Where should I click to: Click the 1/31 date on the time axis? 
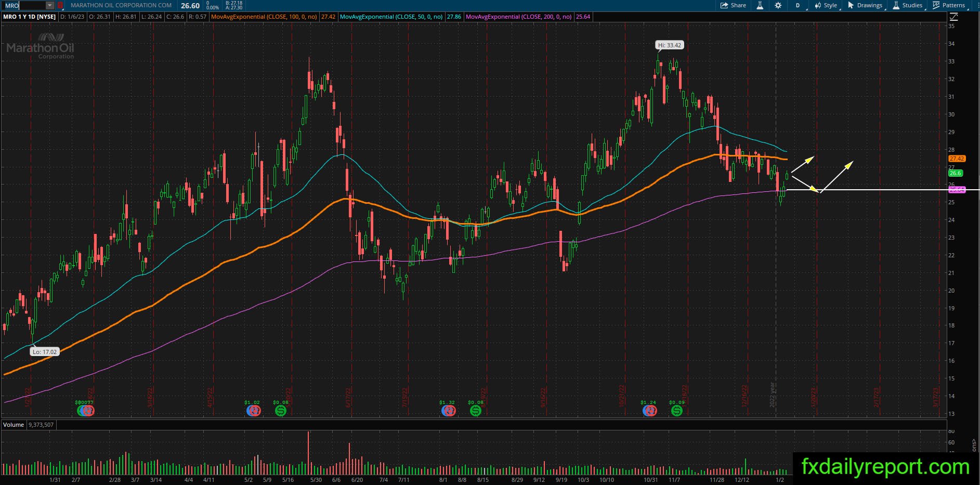[x=55, y=480]
